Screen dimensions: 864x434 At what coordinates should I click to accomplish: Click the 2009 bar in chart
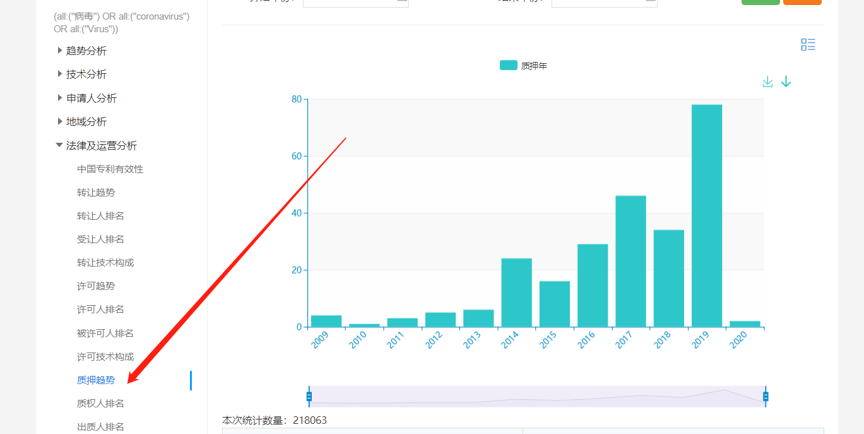coord(326,321)
